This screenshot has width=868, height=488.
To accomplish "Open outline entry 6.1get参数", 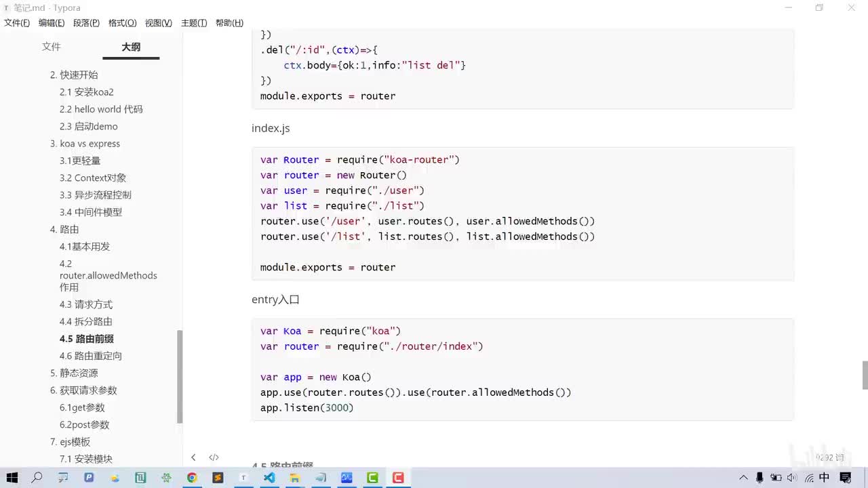I will 82,408.
